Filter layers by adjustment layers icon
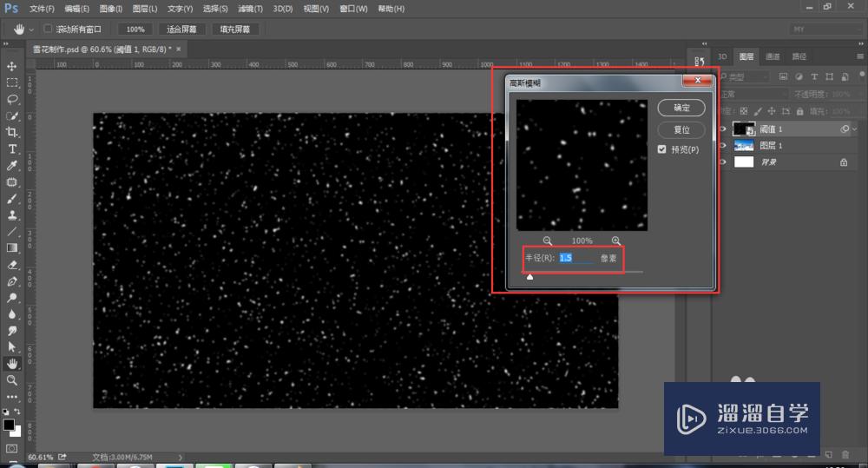The image size is (868, 468). pyautogui.click(x=799, y=76)
